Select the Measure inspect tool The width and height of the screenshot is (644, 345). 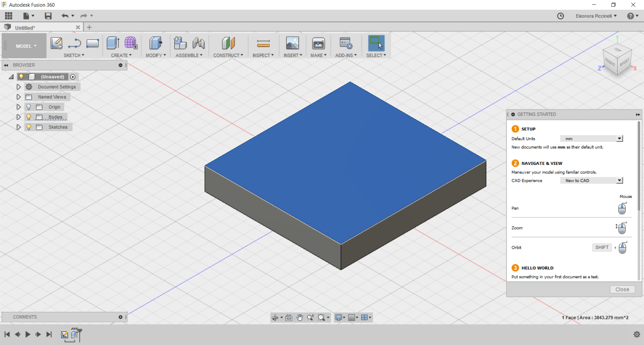click(x=263, y=43)
